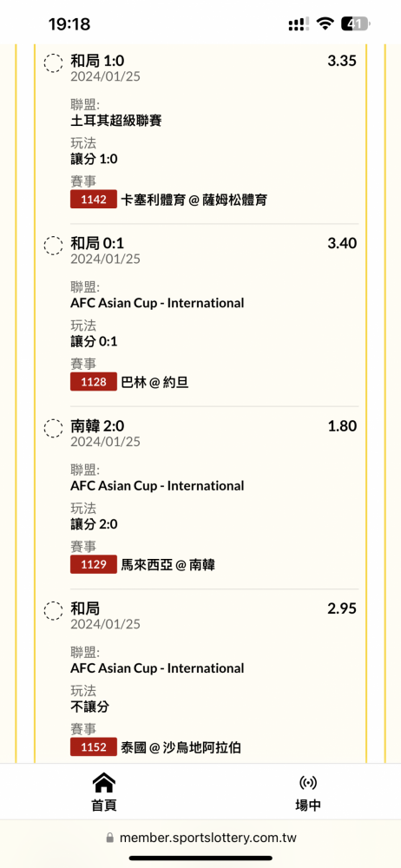Select the 和局 0:1 bet circle
Viewport: 401px width, 868px height.
53,246
